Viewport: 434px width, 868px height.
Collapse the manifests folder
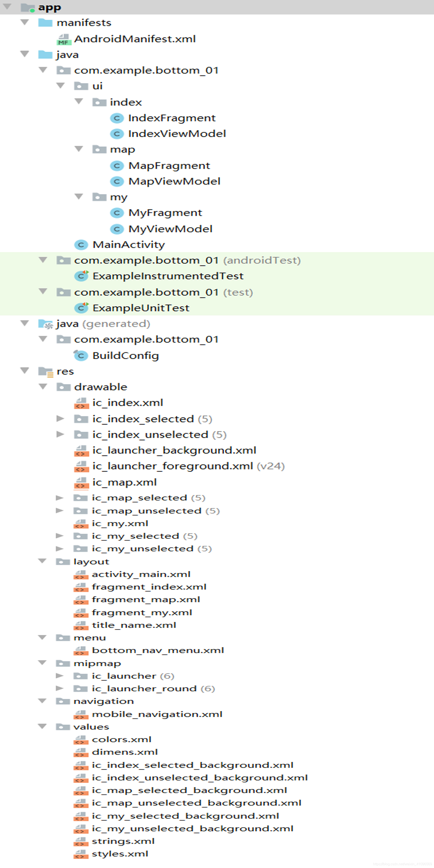(x=25, y=22)
